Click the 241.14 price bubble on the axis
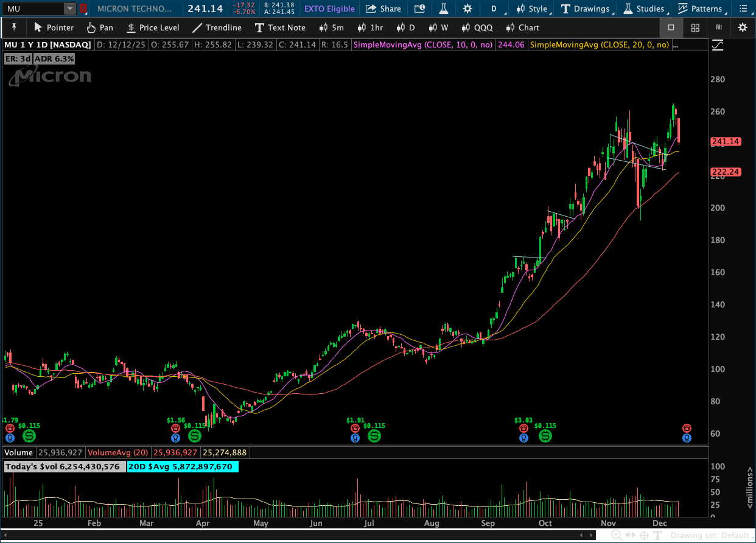This screenshot has width=756, height=543. 726,141
